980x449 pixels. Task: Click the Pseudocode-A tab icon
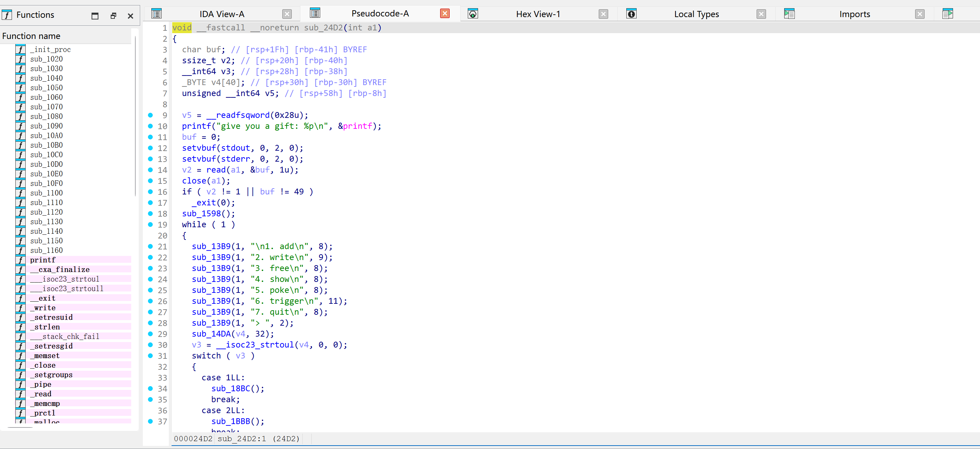coord(315,13)
